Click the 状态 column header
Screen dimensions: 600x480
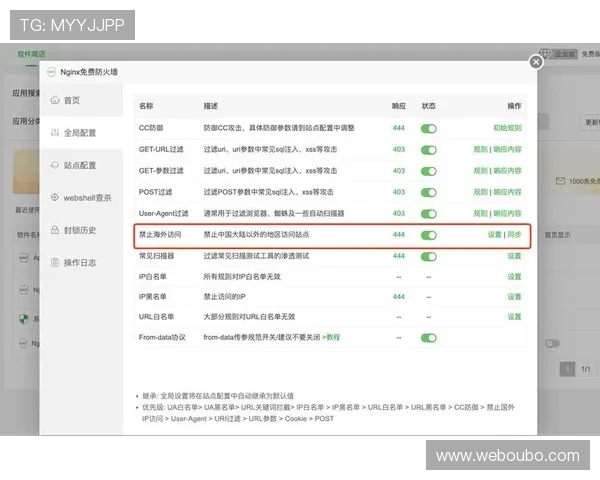tap(429, 106)
